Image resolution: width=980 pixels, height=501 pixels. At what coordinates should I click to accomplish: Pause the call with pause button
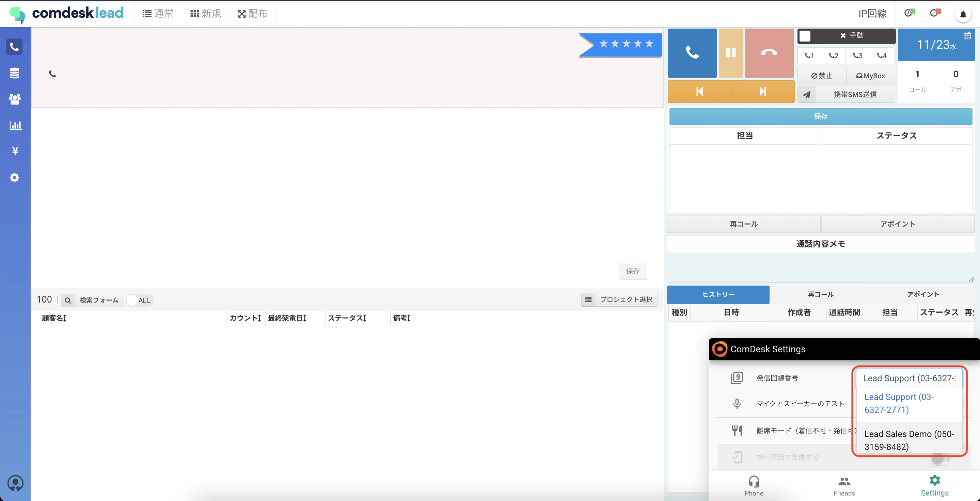coord(730,53)
